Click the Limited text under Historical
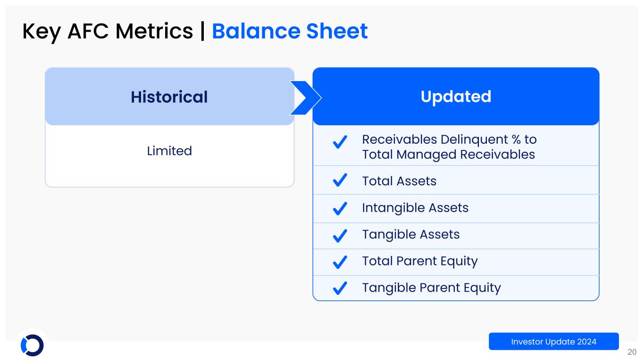 [x=169, y=151]
